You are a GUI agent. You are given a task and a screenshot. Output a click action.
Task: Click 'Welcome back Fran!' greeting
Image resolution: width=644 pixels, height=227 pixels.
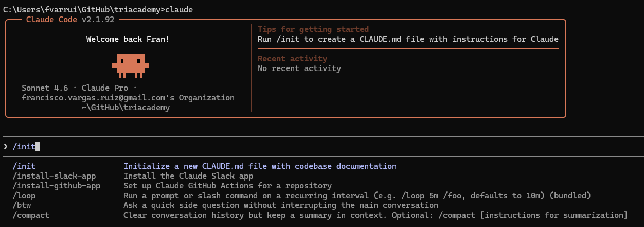(128, 39)
